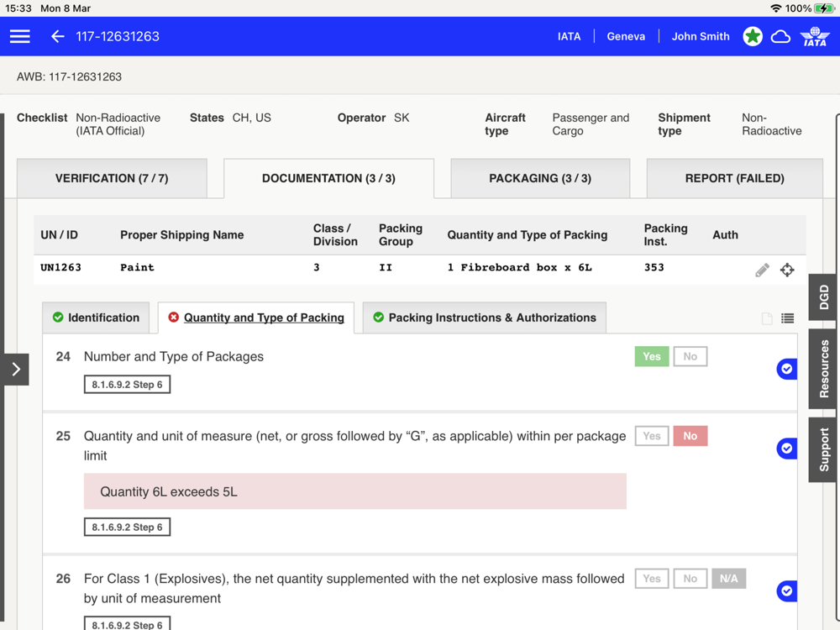Open reference 8.1.6.9.2 Step 6 under question 24
Image resolution: width=840 pixels, height=630 pixels.
pyautogui.click(x=127, y=385)
